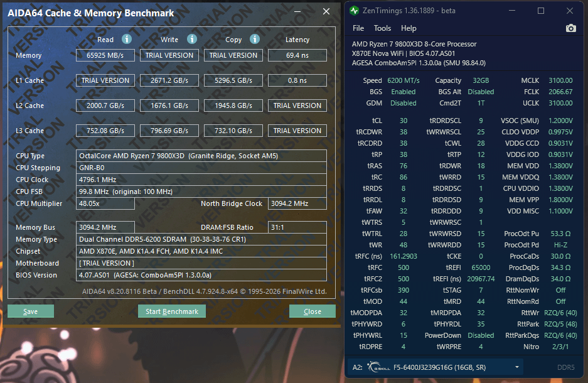Save the AIDA64 benchmark results

(x=30, y=311)
